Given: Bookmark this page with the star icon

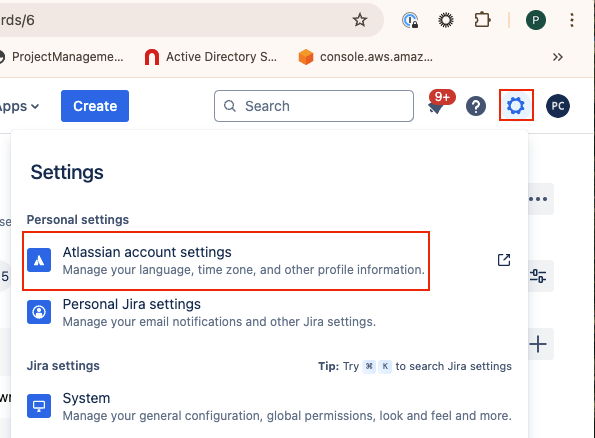Looking at the screenshot, I should pyautogui.click(x=360, y=20).
